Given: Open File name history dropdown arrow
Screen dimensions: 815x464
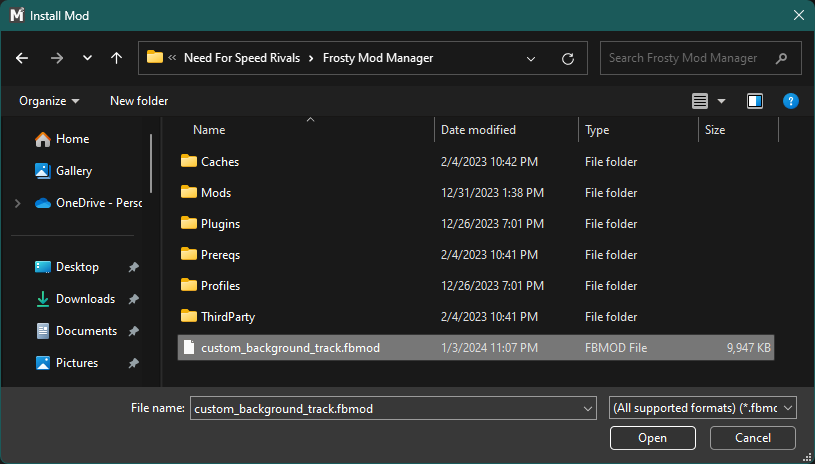Looking at the screenshot, I should (x=588, y=409).
